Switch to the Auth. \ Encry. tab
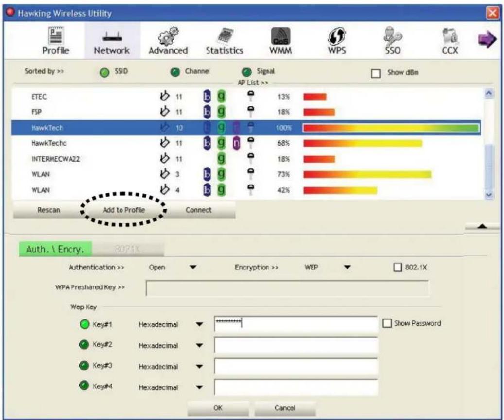The image size is (504, 420). pyautogui.click(x=55, y=249)
